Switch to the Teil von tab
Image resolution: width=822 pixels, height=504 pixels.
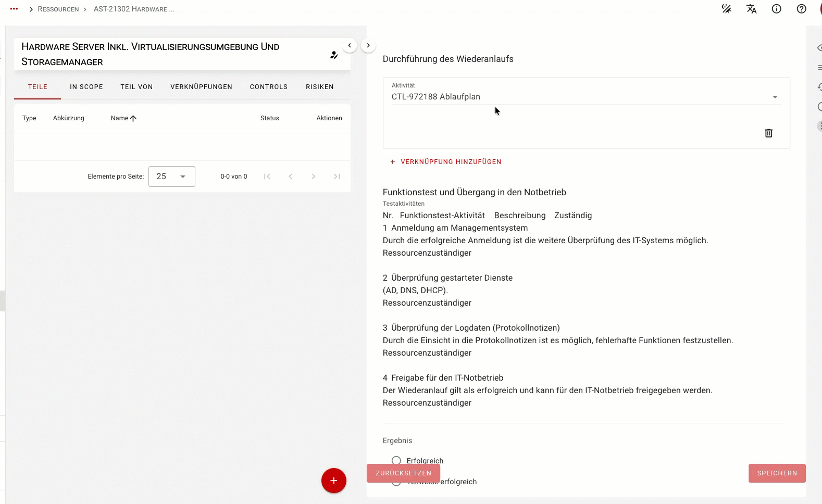click(136, 87)
